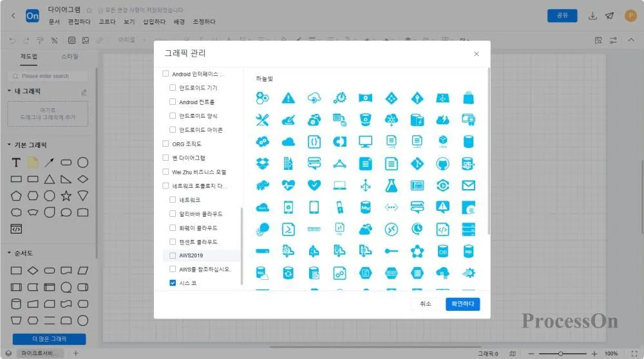
Task: Select the warning triangle icon in the graphics grid
Action: [x=289, y=98]
